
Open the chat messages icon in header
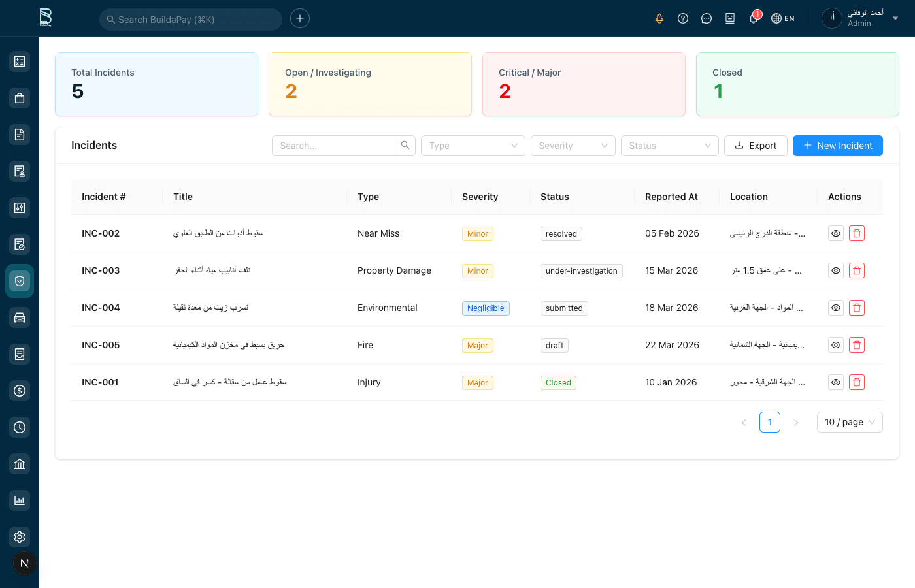tap(707, 18)
